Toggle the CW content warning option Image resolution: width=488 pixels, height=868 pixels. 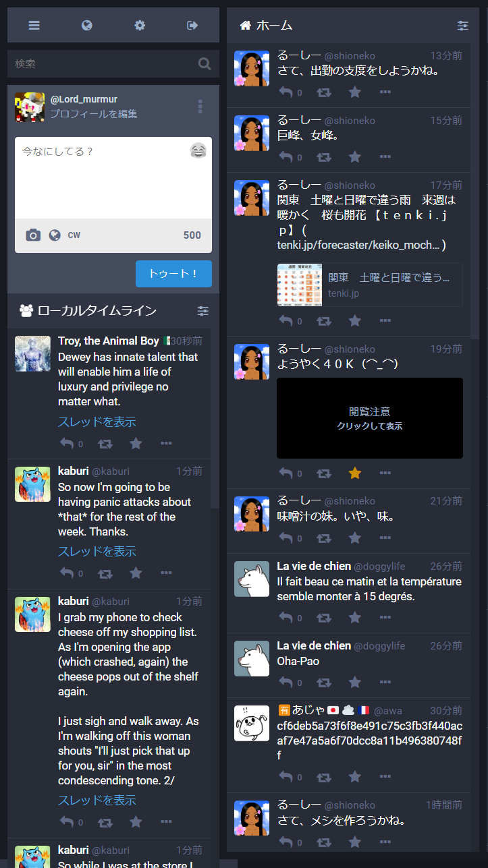click(x=74, y=235)
